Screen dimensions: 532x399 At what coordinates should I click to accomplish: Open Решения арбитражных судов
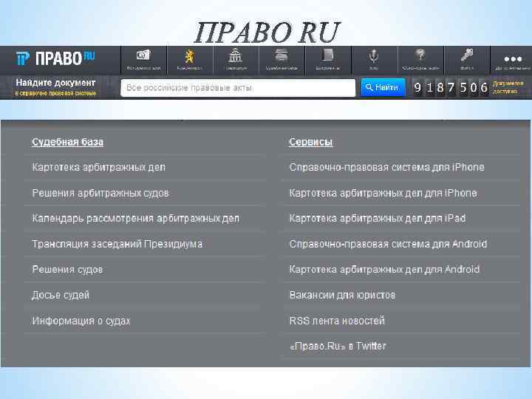tap(100, 193)
